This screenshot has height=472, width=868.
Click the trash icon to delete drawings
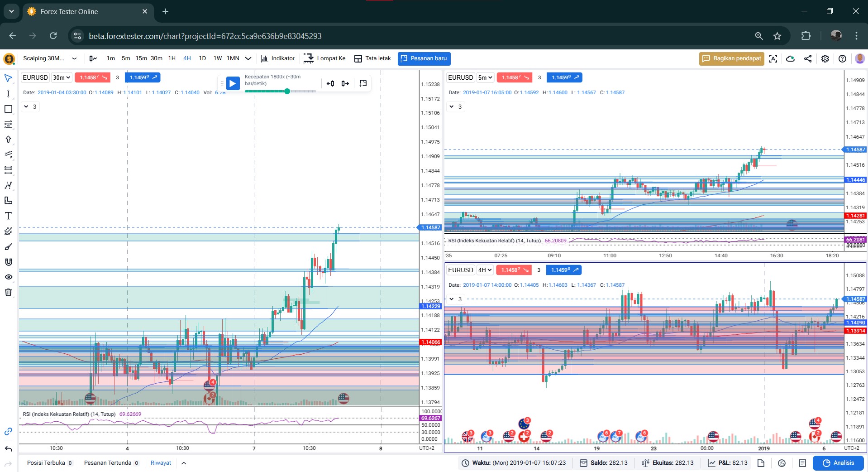coord(8,292)
